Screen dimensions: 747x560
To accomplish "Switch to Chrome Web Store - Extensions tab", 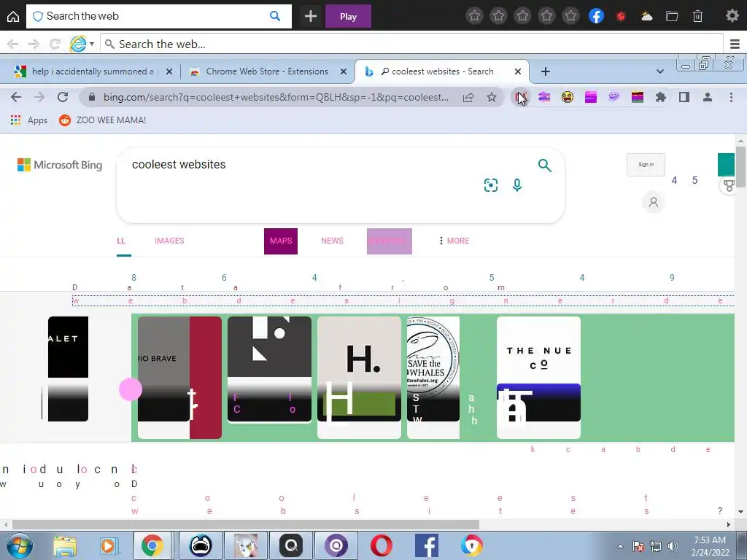I will click(x=267, y=71).
